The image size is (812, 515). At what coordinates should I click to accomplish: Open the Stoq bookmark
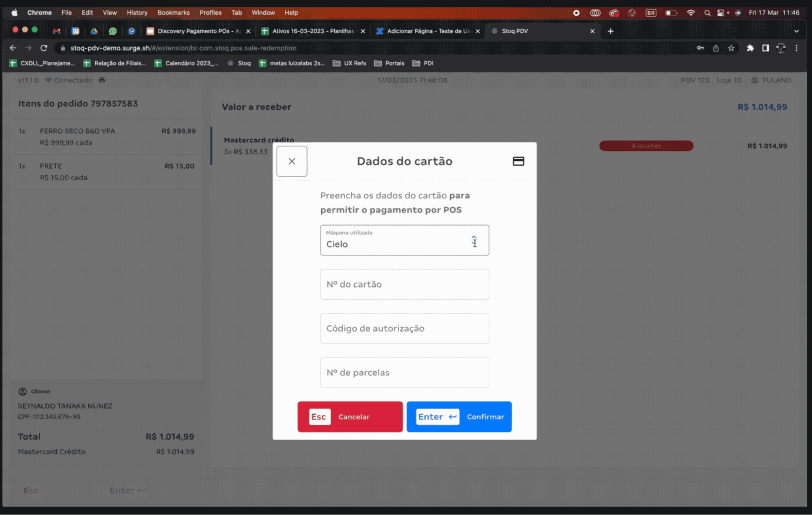click(239, 63)
